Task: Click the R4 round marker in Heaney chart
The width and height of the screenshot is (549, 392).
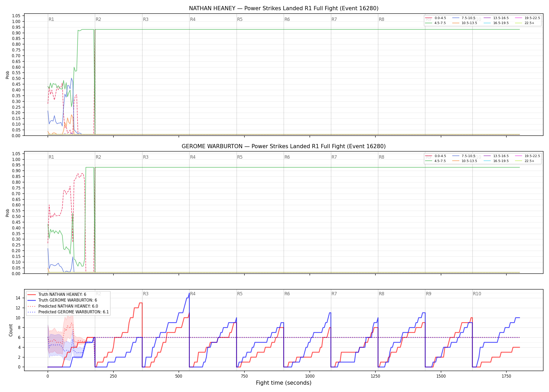Action: 193,19
